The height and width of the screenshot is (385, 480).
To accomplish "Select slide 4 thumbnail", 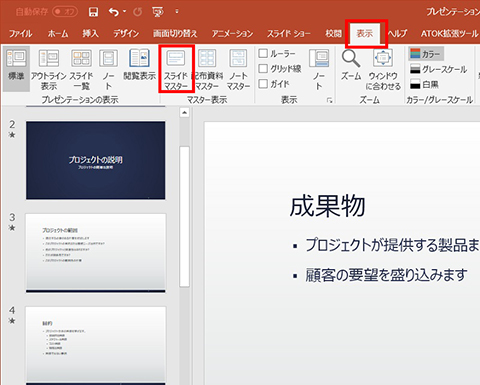I will click(x=96, y=345).
